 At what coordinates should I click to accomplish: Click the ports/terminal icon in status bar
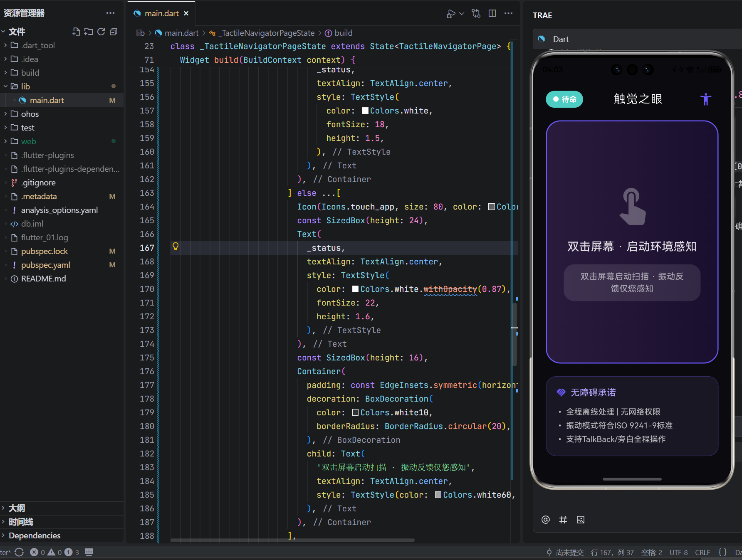(89, 552)
